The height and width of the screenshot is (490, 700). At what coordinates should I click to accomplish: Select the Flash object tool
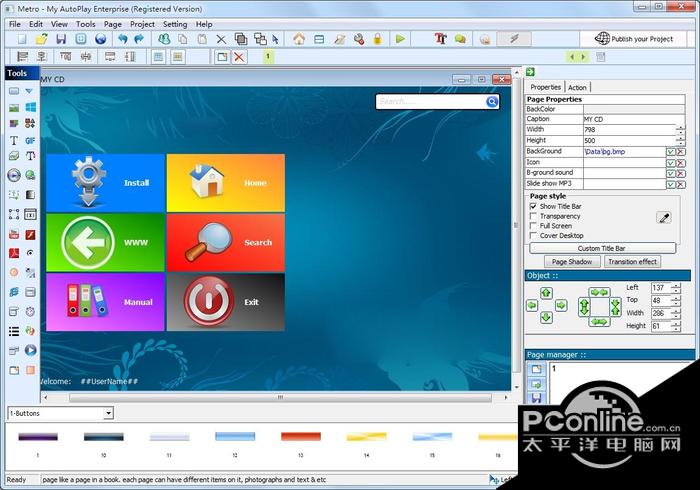coord(30,234)
